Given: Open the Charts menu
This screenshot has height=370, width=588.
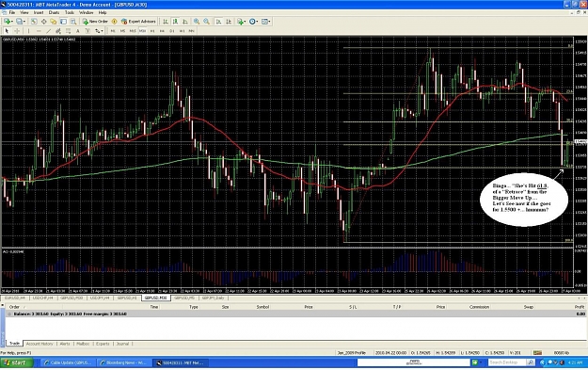Looking at the screenshot, I should (x=54, y=12).
